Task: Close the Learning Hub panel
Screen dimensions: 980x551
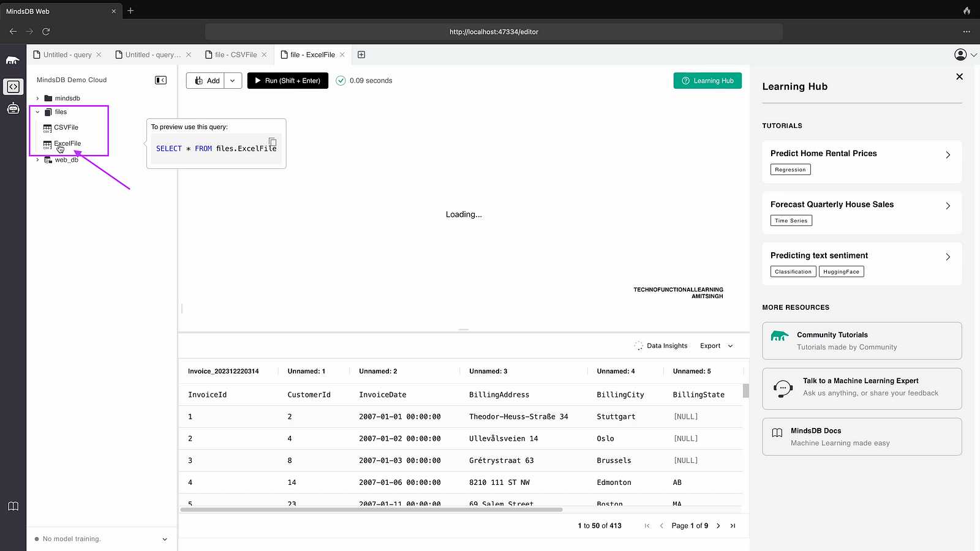Action: pos(959,77)
